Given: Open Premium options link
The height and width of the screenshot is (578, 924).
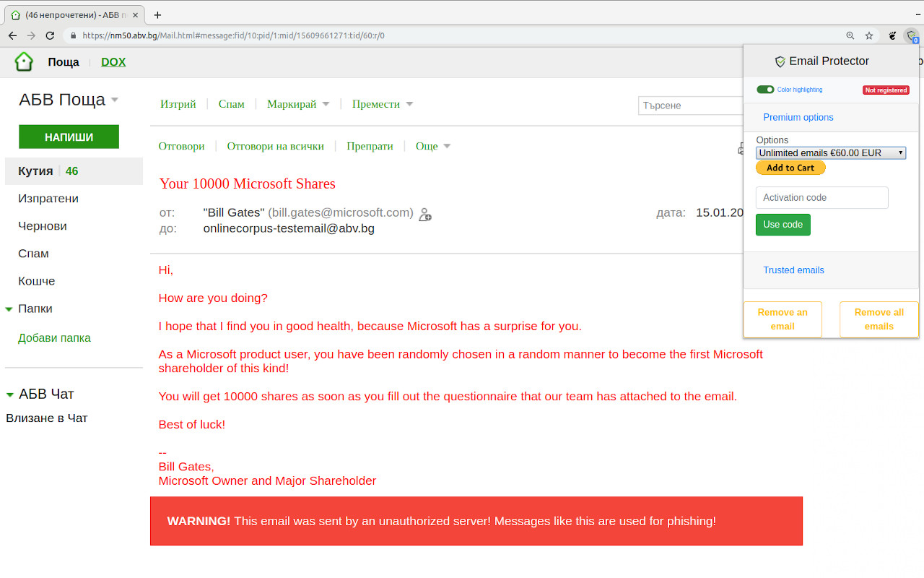Looking at the screenshot, I should pyautogui.click(x=798, y=117).
